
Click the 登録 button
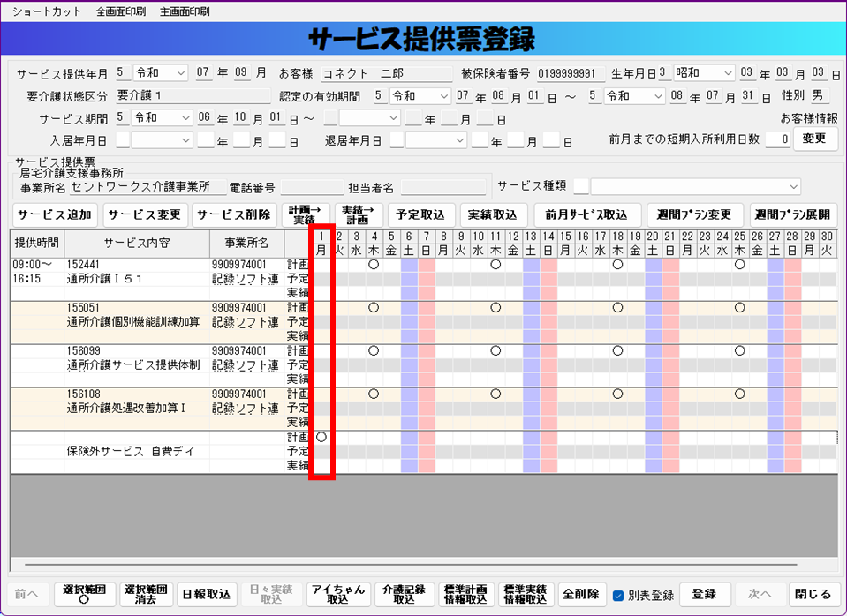click(703, 593)
